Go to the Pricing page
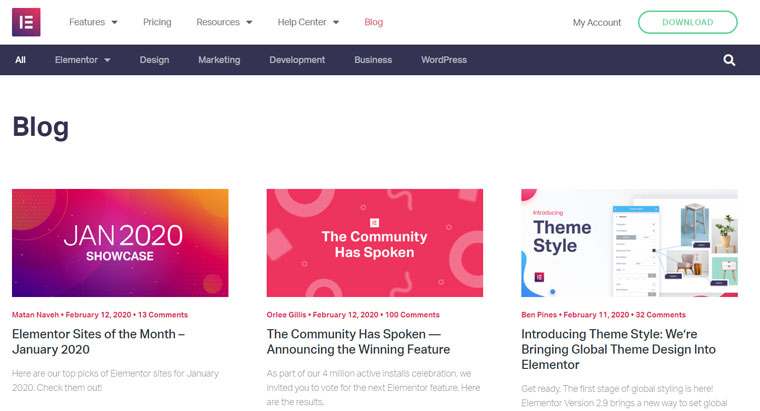Image resolution: width=760 pixels, height=411 pixels. pyautogui.click(x=157, y=22)
